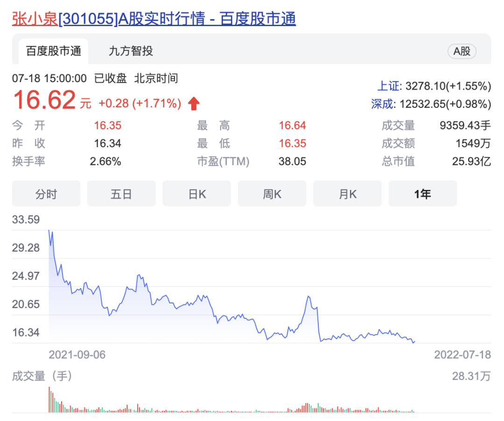Select the 周K chart view
Image resolution: width=504 pixels, height=421 pixels.
point(272,194)
